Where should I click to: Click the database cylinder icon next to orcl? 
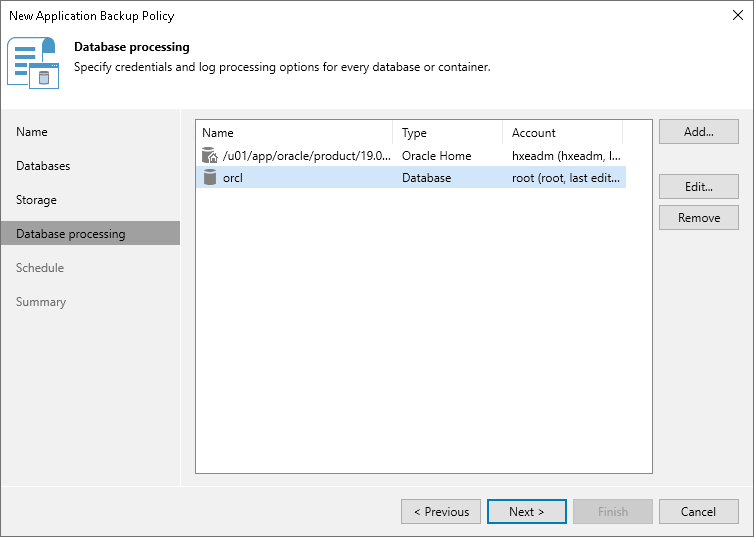click(210, 177)
